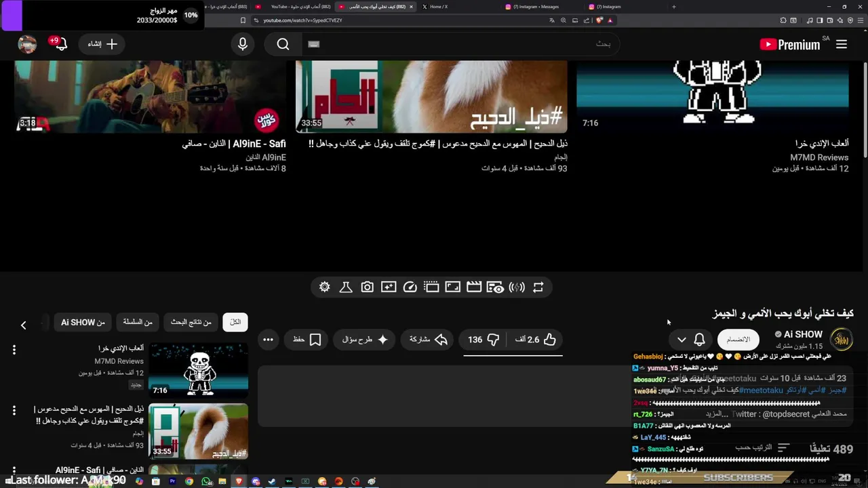Open options for ألعاب الإندي خرا sidebar video
This screenshot has width=868, height=488.
coord(14,350)
